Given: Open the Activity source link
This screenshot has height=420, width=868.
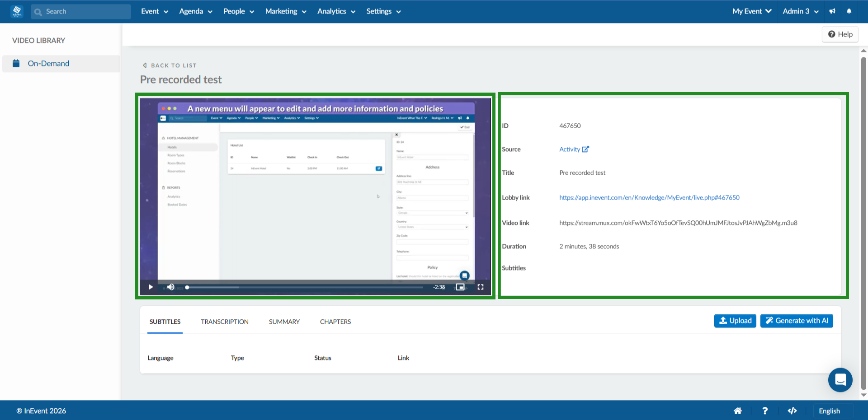Looking at the screenshot, I should point(570,149).
